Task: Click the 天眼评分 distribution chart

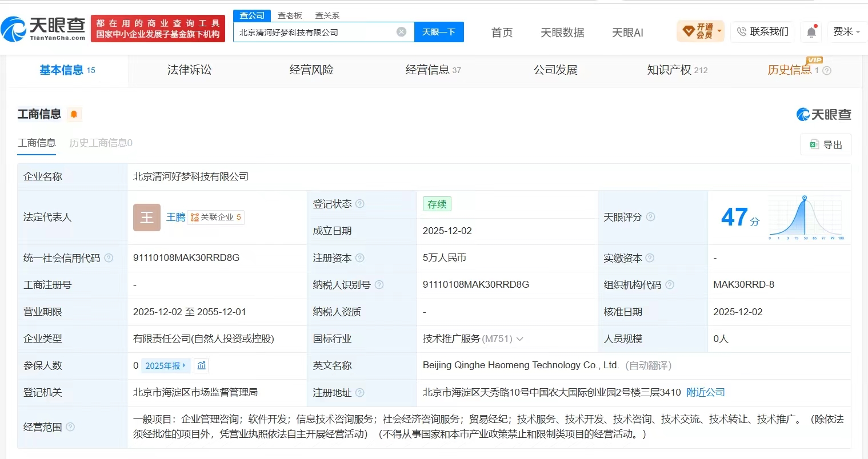Action: [806, 218]
